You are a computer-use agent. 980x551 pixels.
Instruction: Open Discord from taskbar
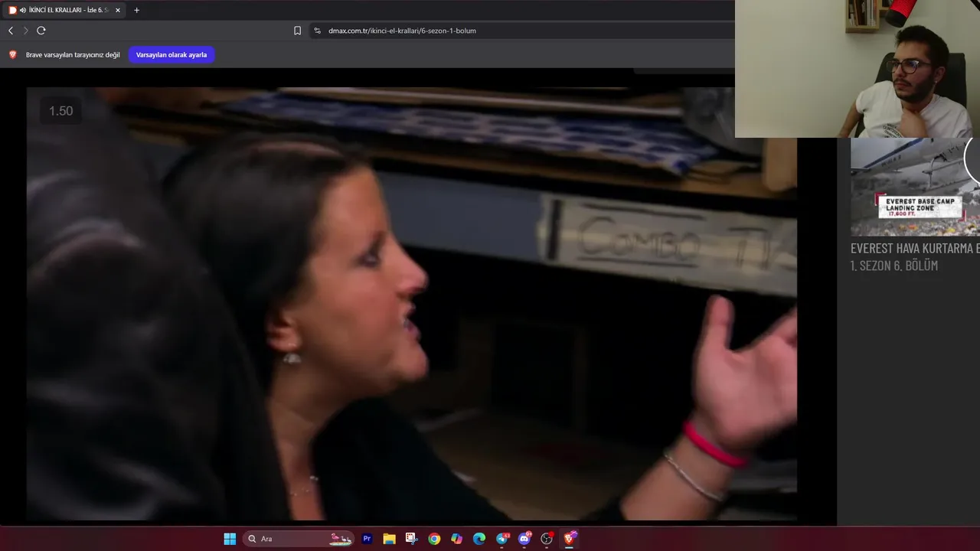(x=524, y=539)
